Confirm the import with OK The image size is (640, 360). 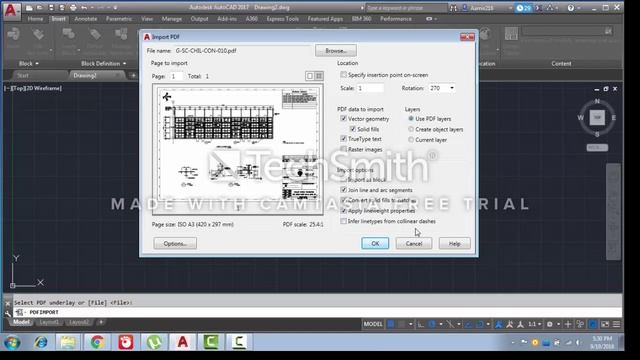375,244
